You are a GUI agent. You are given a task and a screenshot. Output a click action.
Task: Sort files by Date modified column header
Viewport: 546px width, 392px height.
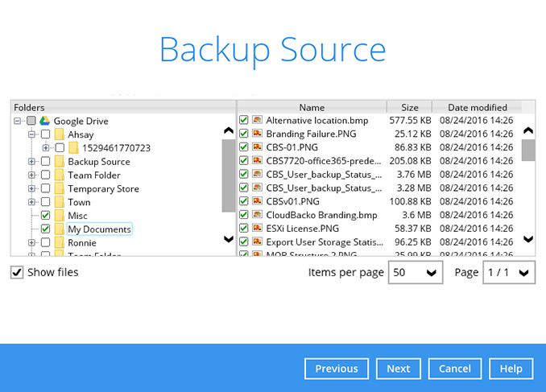[477, 107]
